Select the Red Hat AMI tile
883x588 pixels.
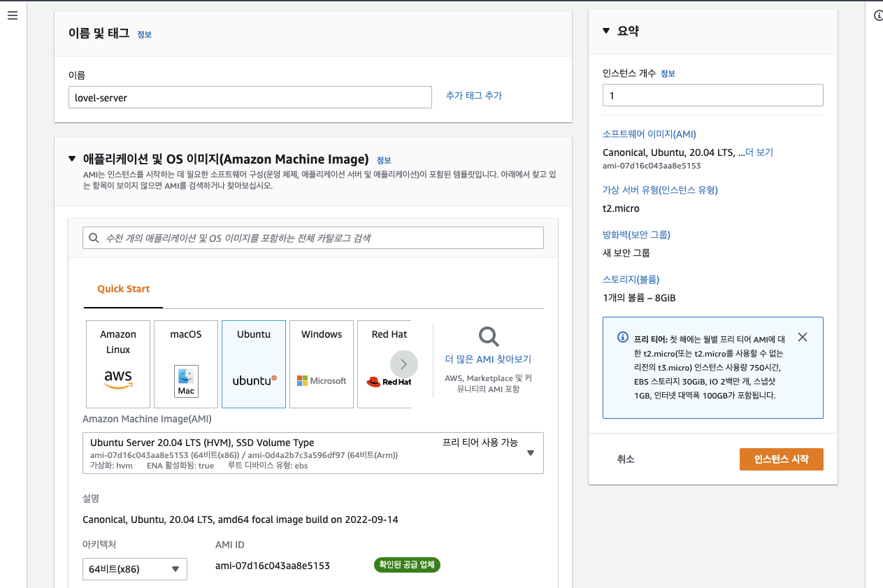click(384, 364)
